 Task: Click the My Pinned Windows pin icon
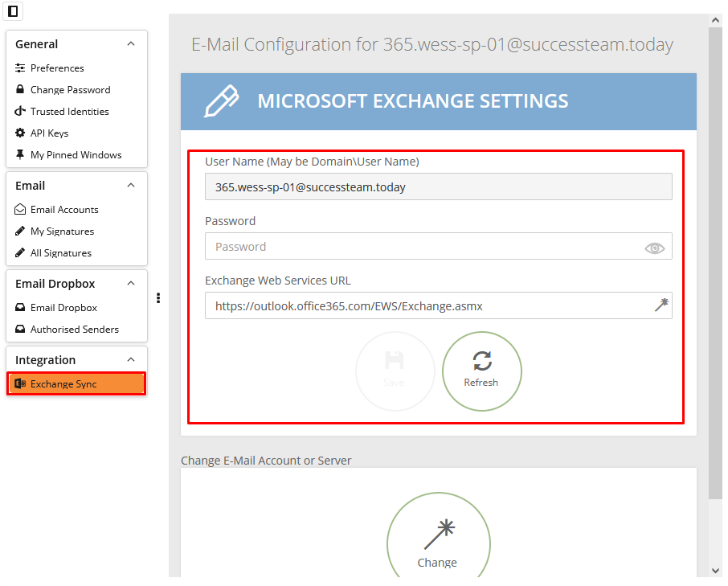coord(20,154)
